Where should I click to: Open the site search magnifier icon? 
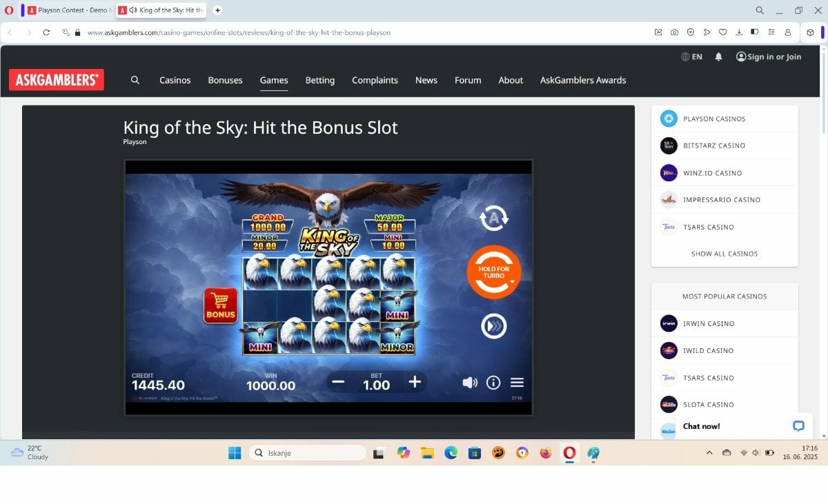(135, 80)
